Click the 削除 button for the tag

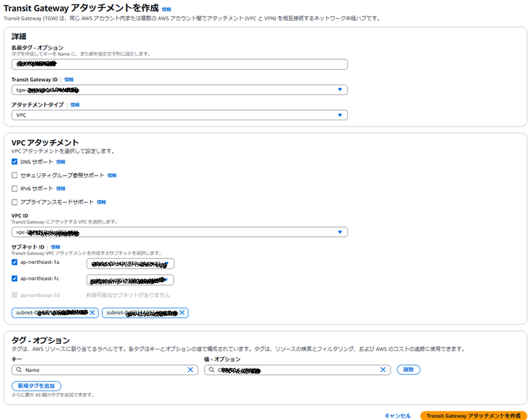point(409,370)
